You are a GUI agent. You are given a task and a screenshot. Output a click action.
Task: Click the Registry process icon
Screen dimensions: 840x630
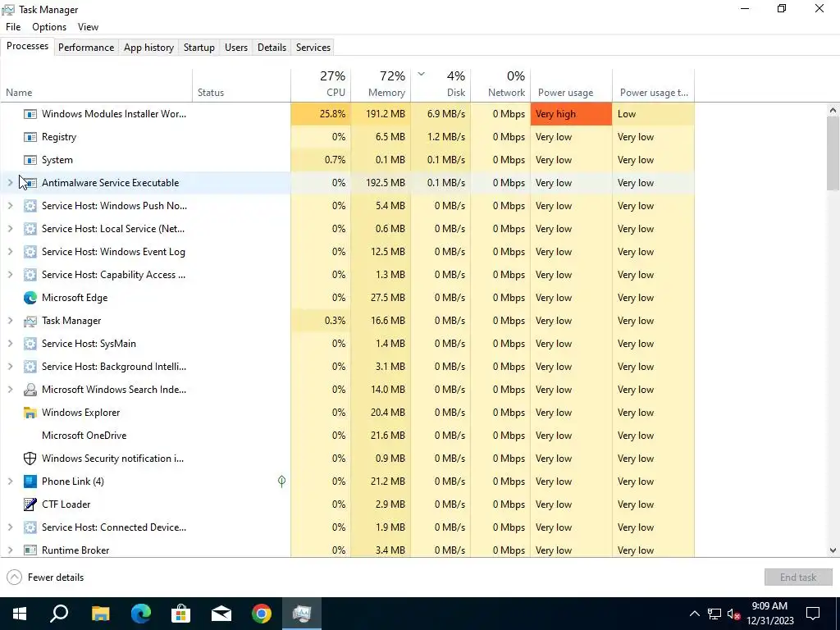(x=30, y=137)
